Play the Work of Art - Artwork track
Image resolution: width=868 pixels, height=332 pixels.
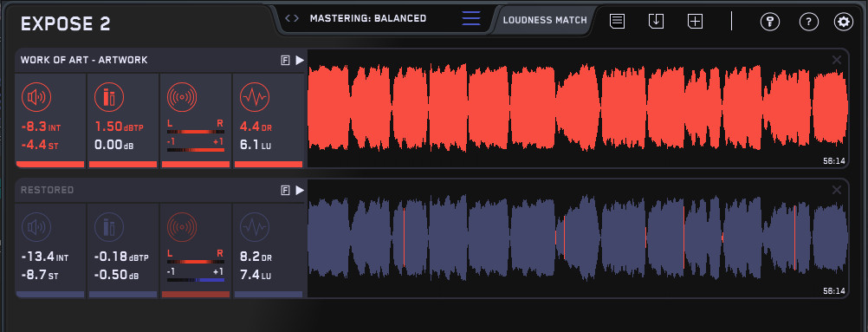tap(300, 61)
